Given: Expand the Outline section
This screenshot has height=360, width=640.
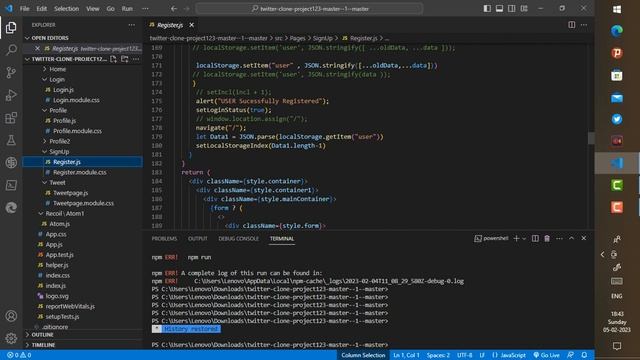Looking at the screenshot, I should coord(42,335).
